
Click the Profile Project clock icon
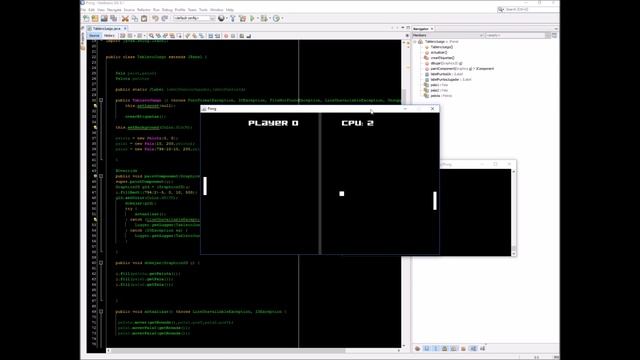276,18
